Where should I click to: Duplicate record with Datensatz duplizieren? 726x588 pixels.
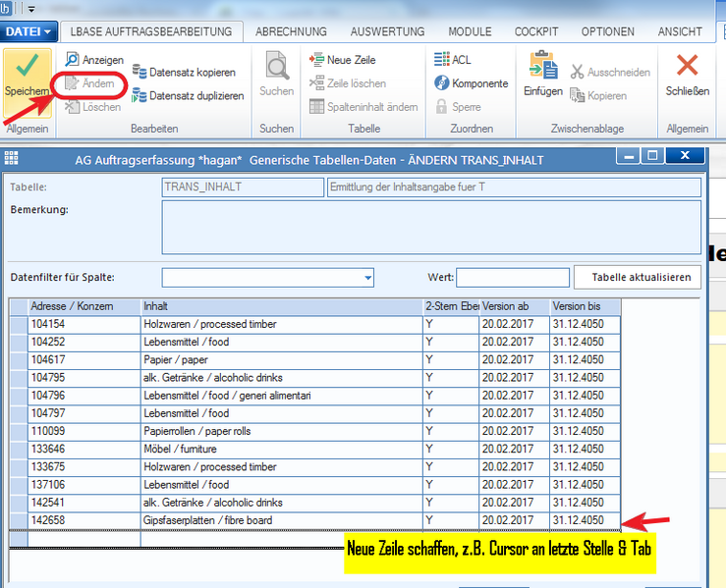click(x=188, y=96)
